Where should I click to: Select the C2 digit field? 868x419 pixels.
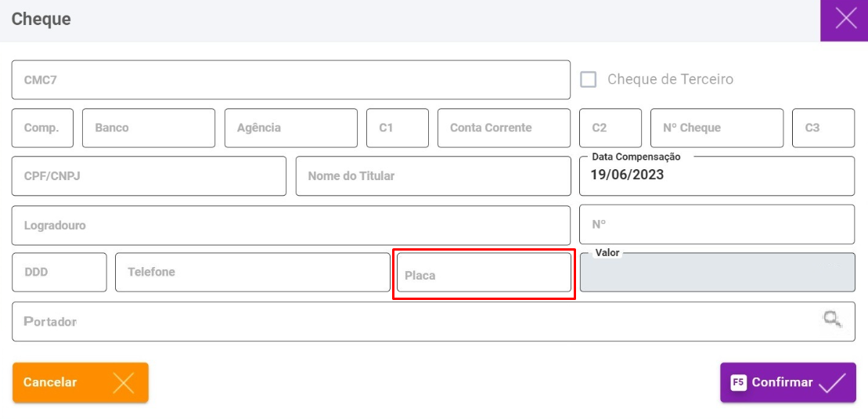tap(610, 128)
